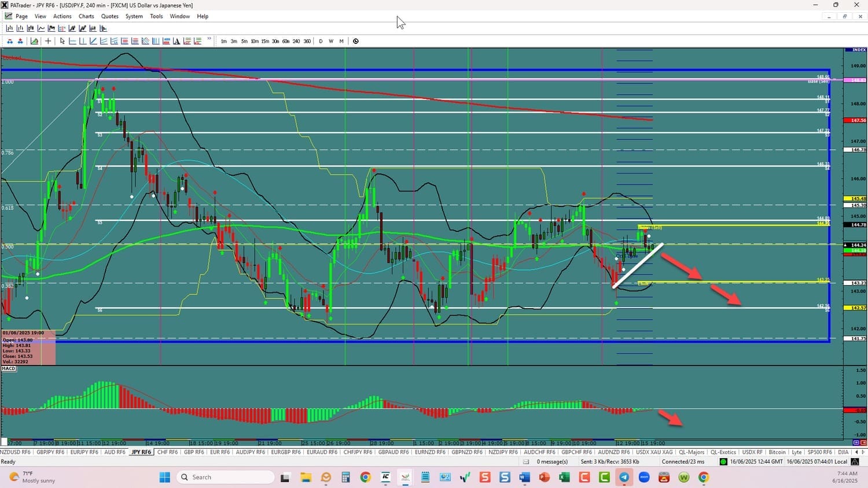Switch chart to 60m timeframe
868x488 pixels.
286,41
